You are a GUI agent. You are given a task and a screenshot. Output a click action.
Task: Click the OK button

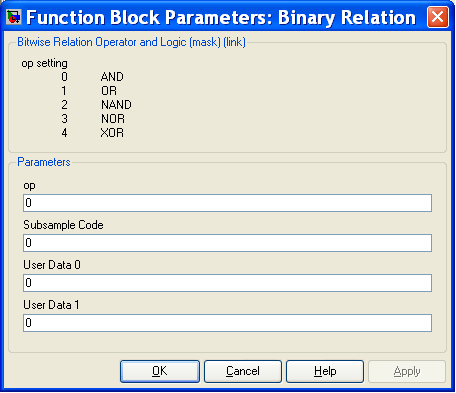(x=160, y=371)
